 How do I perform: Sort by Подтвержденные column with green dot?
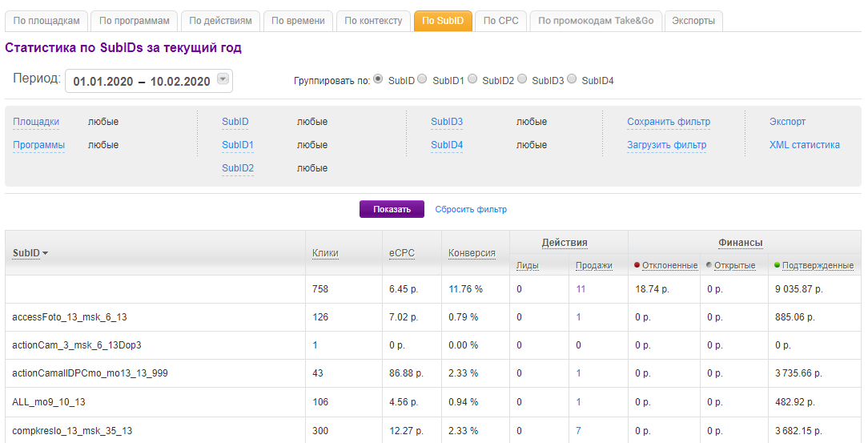click(x=818, y=265)
